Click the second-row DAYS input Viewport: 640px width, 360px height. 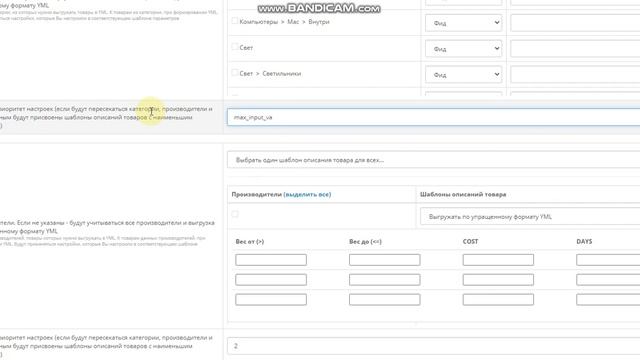pyautogui.click(x=608, y=280)
